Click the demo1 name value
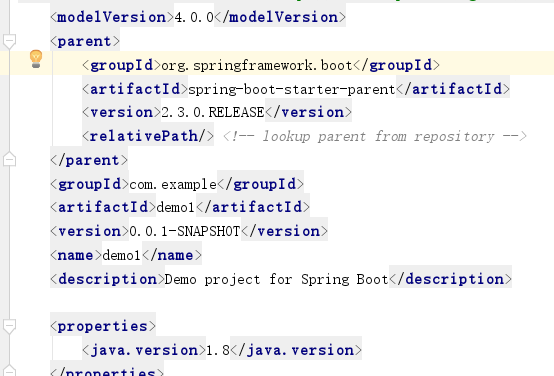Image resolution: width=554 pixels, height=376 pixels. [x=122, y=255]
